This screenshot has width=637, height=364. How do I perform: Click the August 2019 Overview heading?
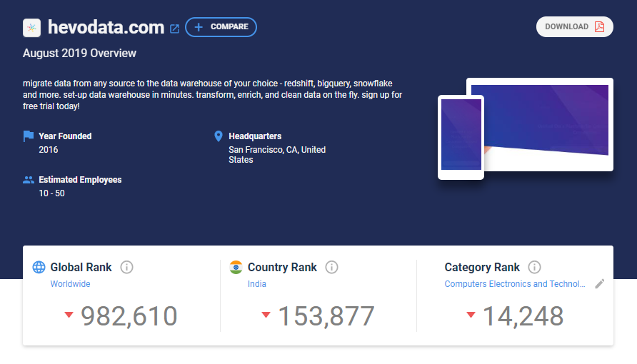[79, 53]
